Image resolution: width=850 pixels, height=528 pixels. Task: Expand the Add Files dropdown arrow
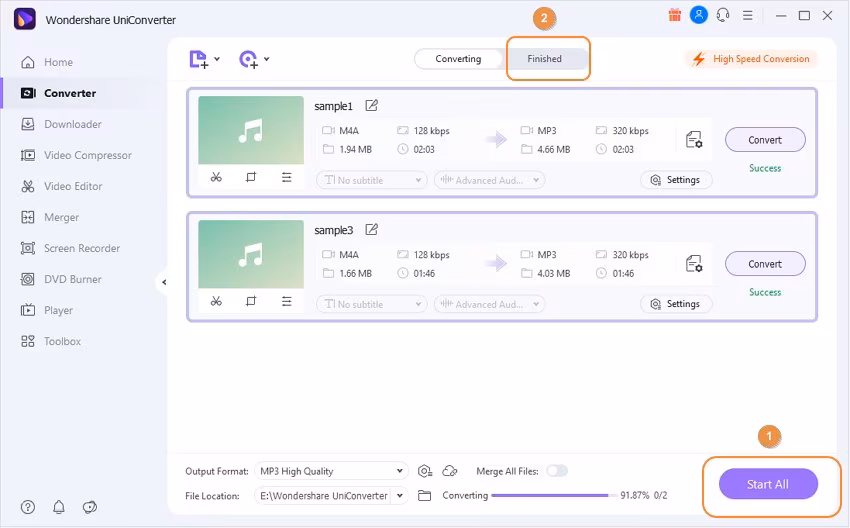tap(217, 59)
